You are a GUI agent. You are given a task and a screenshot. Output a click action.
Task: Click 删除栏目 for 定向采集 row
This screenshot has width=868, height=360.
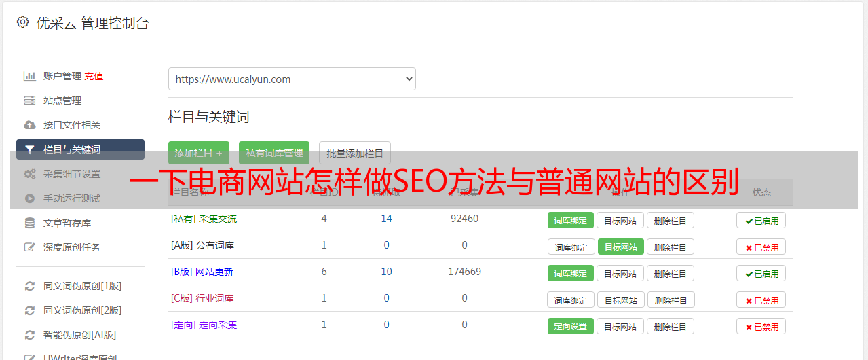click(670, 326)
